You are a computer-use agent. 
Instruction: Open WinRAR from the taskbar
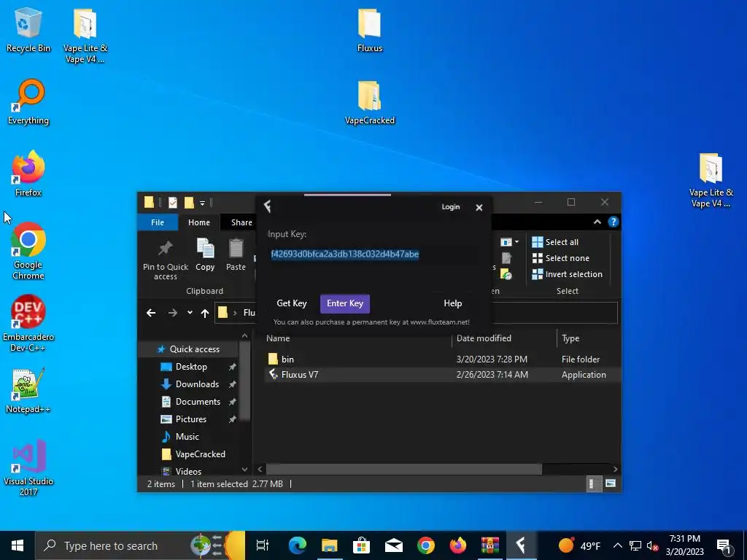pos(489,545)
